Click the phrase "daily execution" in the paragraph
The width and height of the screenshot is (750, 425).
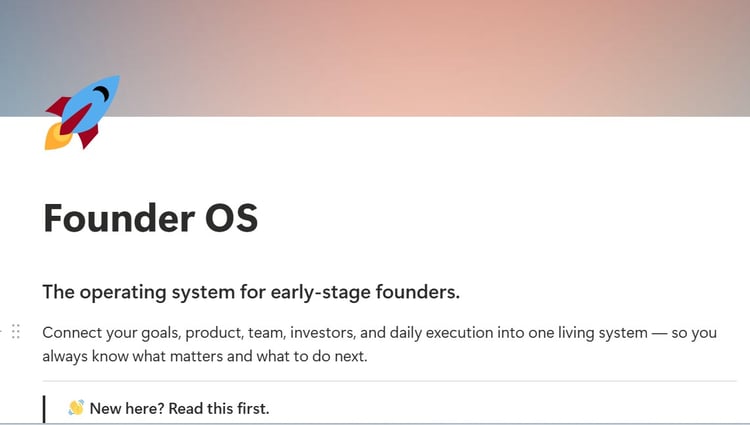[x=441, y=333]
